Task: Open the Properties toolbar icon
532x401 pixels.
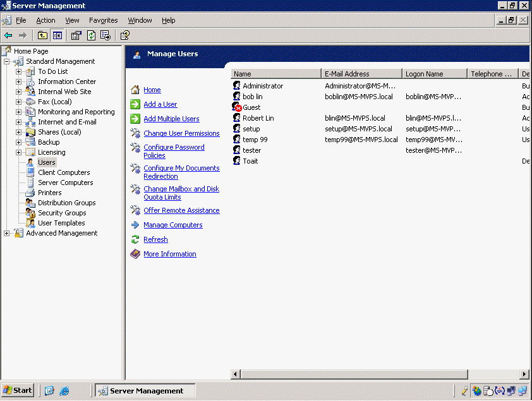Action: pos(76,35)
